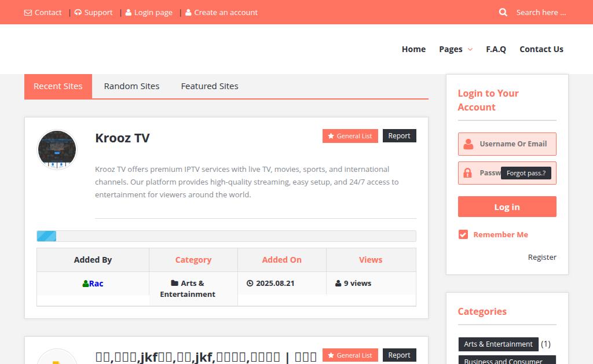593x364 pixels.
Task: Click Report button on Krooz TV listing
Action: point(400,135)
